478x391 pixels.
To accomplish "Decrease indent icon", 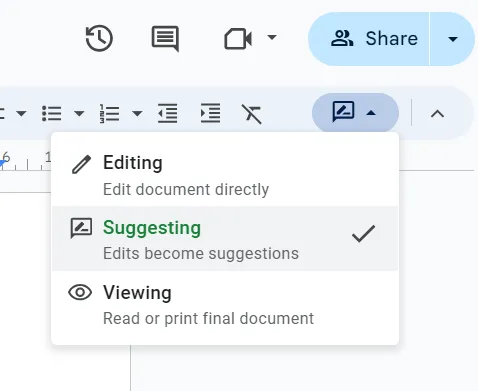I will pos(167,113).
